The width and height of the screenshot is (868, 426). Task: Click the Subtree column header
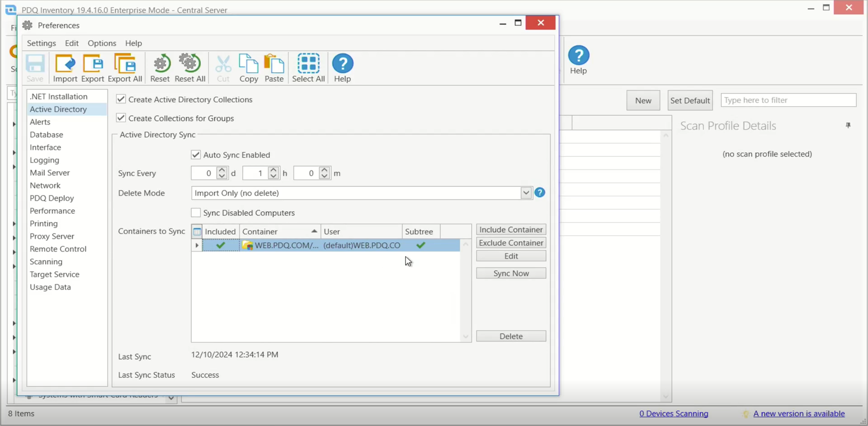[421, 231]
